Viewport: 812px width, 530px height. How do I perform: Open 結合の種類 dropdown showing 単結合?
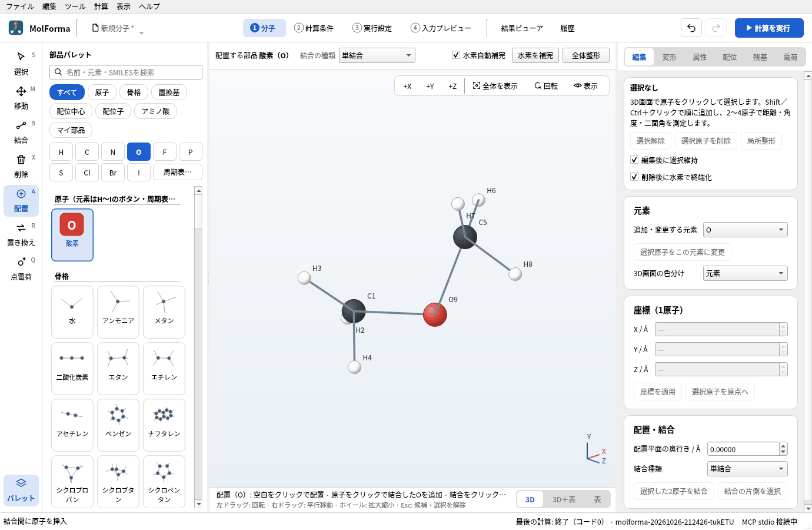(377, 55)
